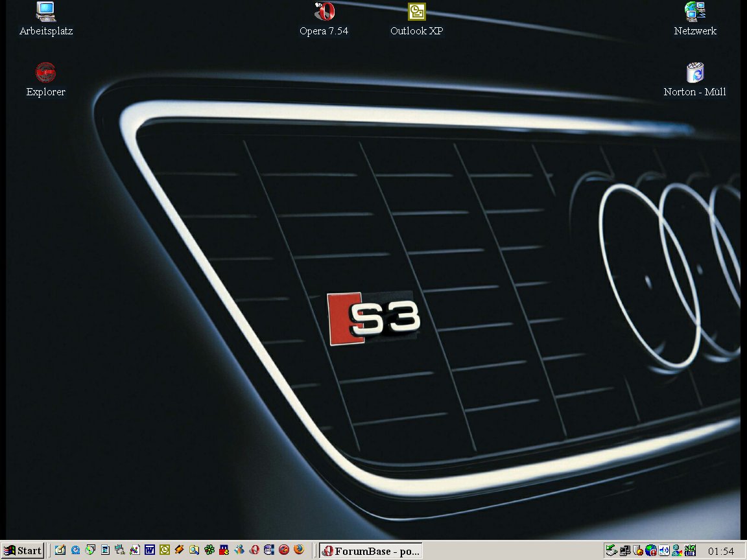Screen dimensions: 747x560
Task: Click the safely remove hardware tray icon
Action: [x=611, y=550]
